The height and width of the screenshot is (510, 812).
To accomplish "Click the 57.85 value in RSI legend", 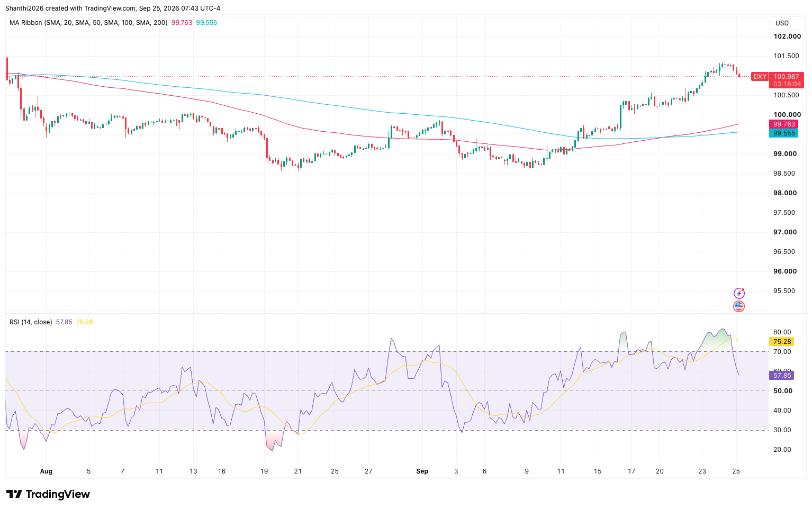I will coord(64,322).
